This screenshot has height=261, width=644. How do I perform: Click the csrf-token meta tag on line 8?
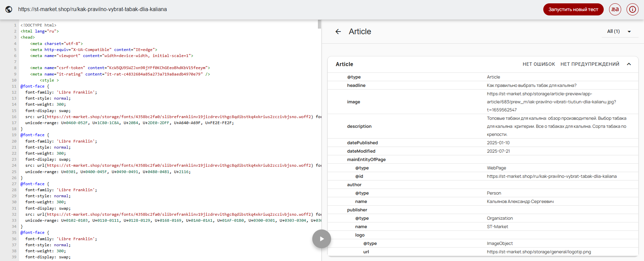pyautogui.click(x=120, y=68)
